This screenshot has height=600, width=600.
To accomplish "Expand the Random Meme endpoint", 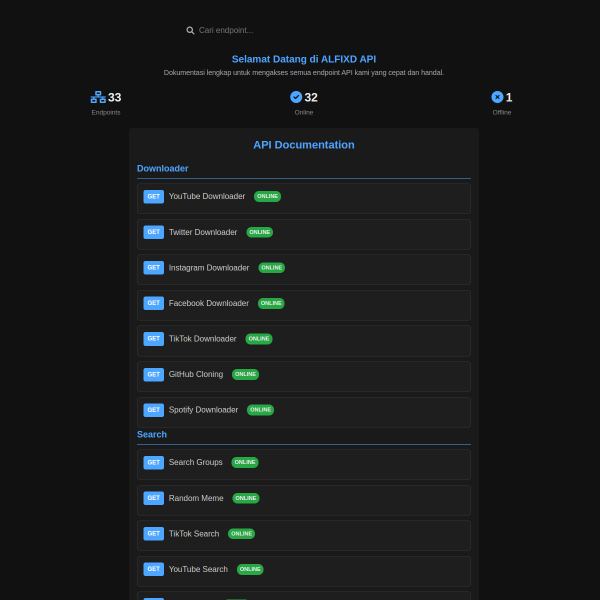I will pos(304,501).
